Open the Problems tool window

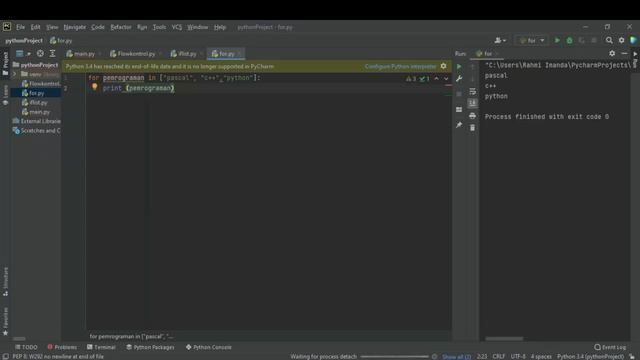click(62, 347)
